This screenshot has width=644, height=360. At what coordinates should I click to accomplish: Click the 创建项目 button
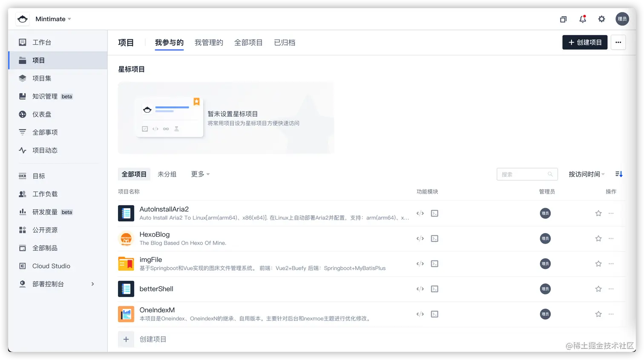[x=584, y=42]
